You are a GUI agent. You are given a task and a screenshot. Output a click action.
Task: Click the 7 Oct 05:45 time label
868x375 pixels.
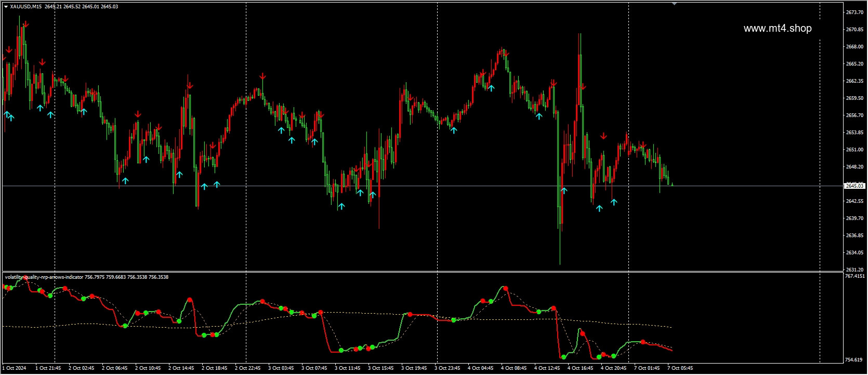pos(680,368)
